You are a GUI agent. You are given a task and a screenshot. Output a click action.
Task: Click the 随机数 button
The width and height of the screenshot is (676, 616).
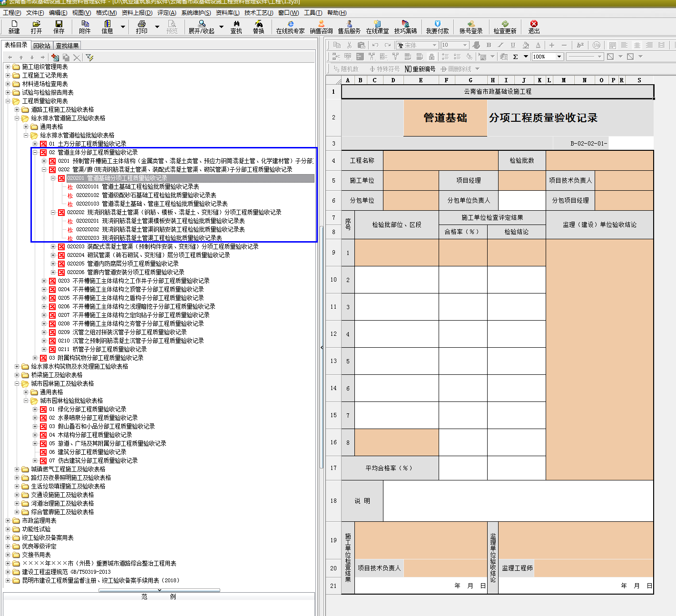pyautogui.click(x=346, y=69)
